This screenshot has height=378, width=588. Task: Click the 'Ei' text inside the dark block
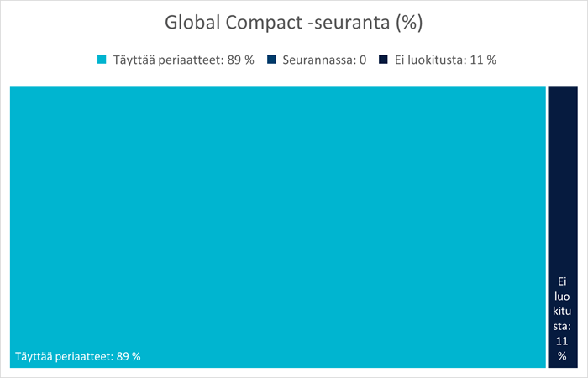pos(562,281)
